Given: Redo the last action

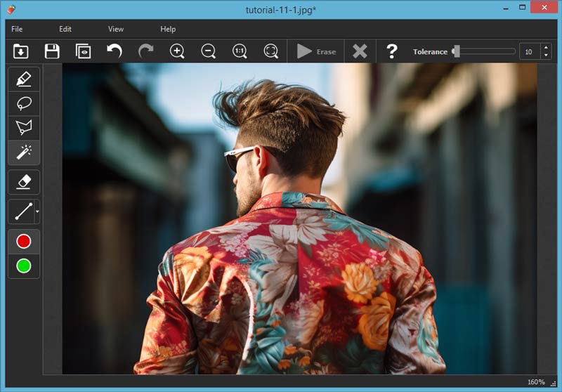Looking at the screenshot, I should 146,51.
